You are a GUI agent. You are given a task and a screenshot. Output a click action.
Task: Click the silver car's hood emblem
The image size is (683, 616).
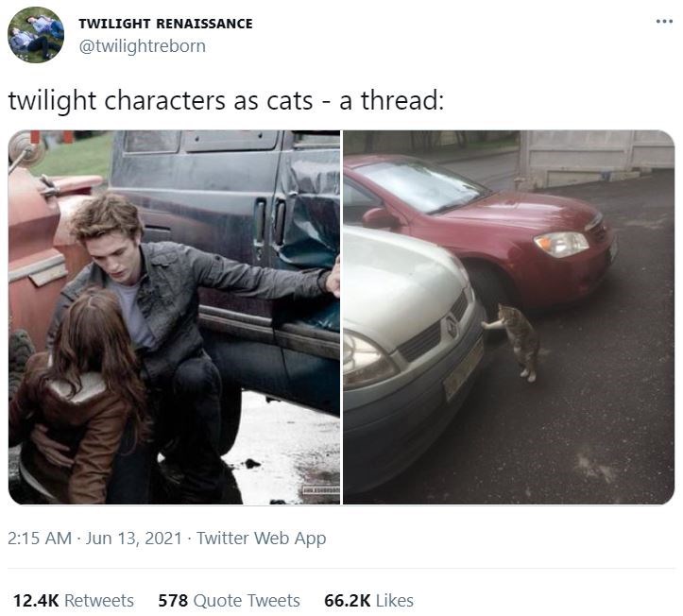pyautogui.click(x=452, y=326)
